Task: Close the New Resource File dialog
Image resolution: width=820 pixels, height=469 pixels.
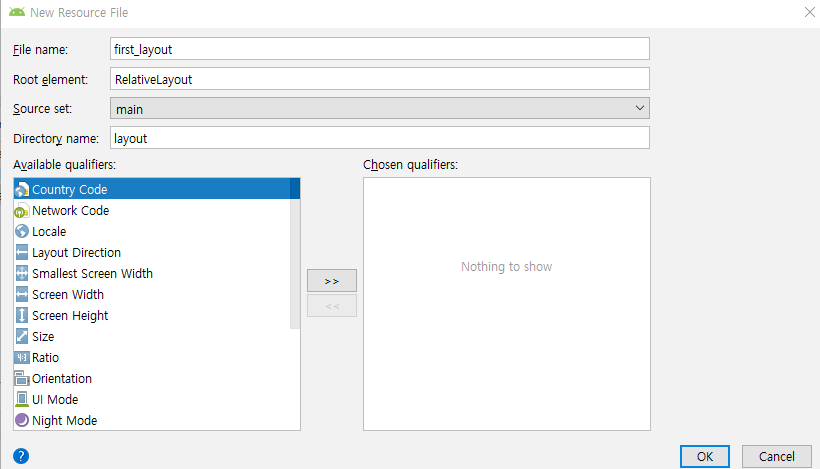Action: (810, 12)
